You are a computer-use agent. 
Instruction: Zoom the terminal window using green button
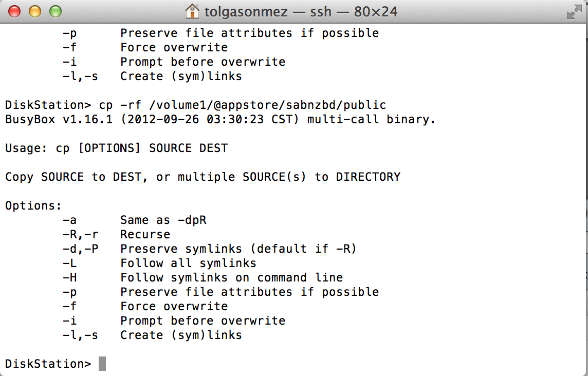(55, 11)
